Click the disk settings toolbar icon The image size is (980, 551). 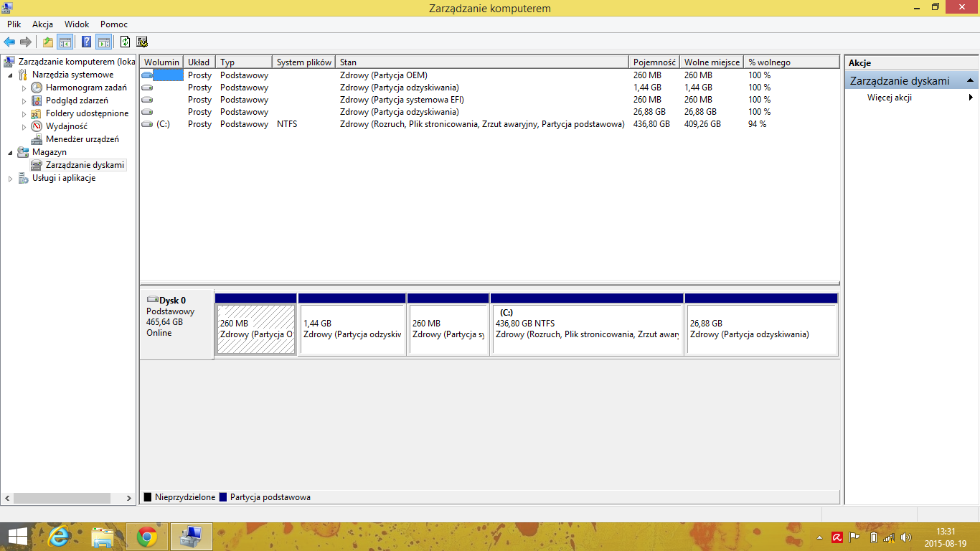(142, 42)
